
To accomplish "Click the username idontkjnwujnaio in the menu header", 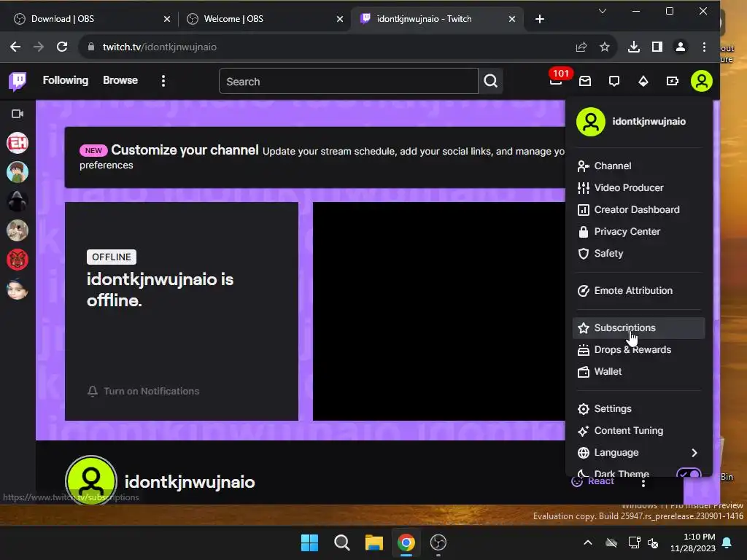I will coord(649,122).
